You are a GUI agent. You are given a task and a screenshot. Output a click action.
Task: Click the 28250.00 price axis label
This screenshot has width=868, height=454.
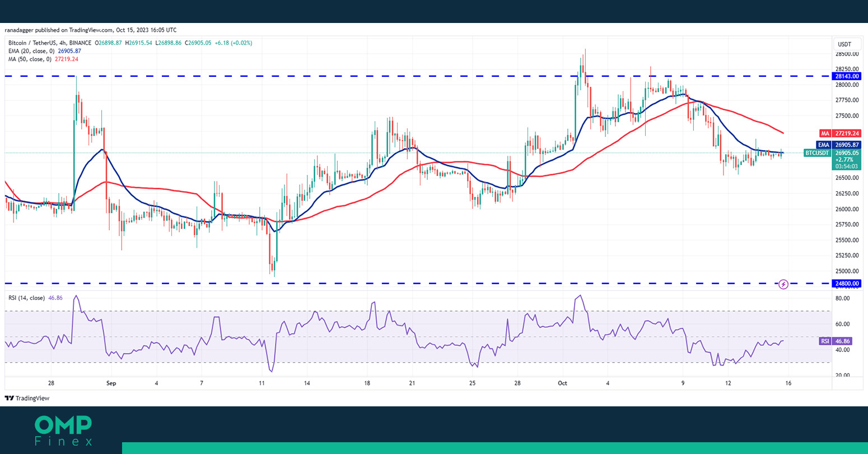[x=847, y=70]
